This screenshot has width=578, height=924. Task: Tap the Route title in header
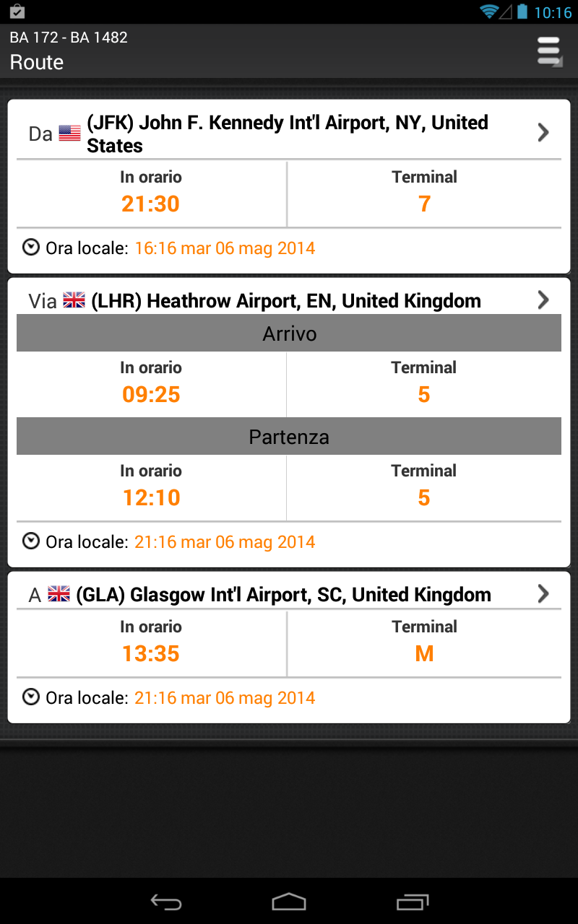[x=37, y=62]
